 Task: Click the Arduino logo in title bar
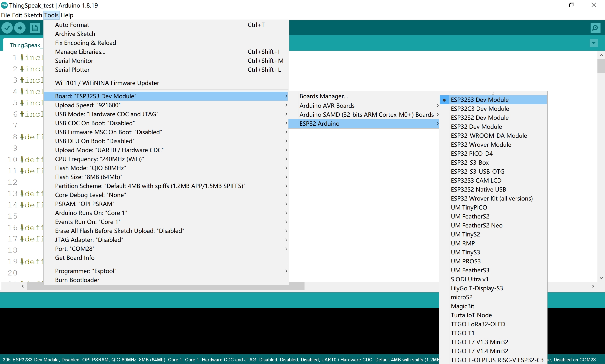[4, 5]
